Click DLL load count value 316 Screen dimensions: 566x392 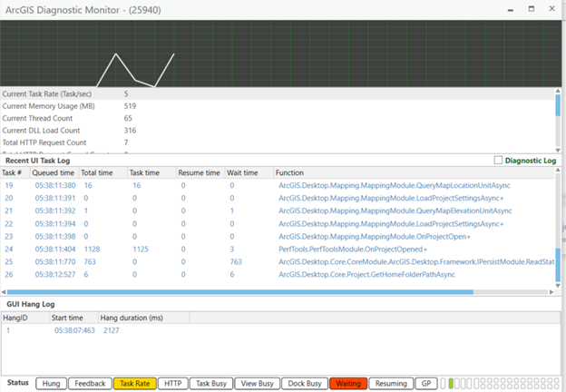point(130,131)
